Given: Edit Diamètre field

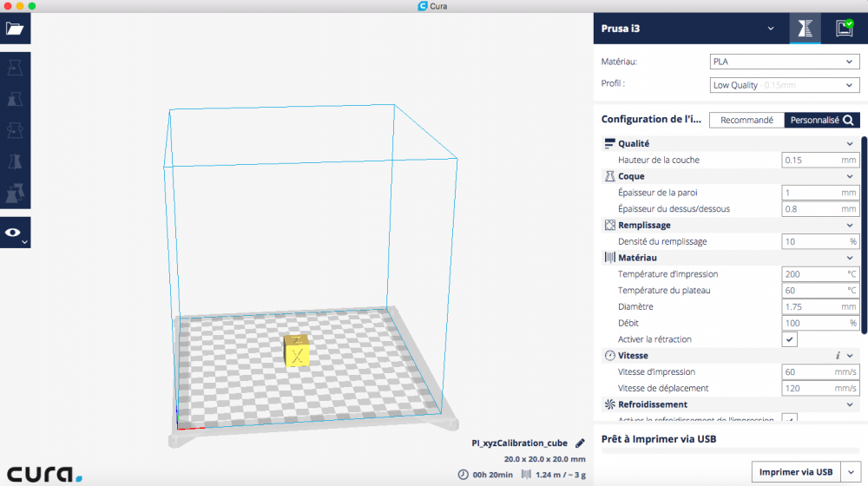Looking at the screenshot, I should pos(820,306).
